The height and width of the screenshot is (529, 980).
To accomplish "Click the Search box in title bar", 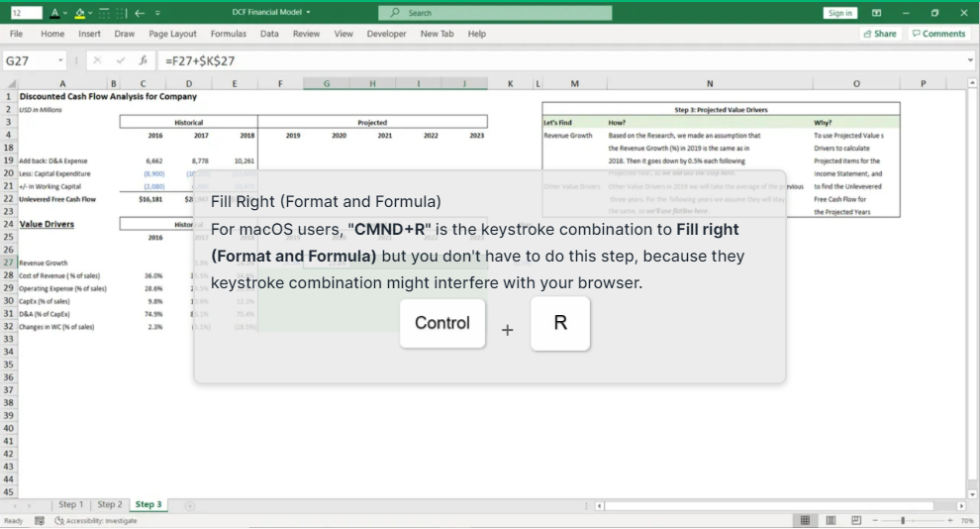I will (x=495, y=13).
